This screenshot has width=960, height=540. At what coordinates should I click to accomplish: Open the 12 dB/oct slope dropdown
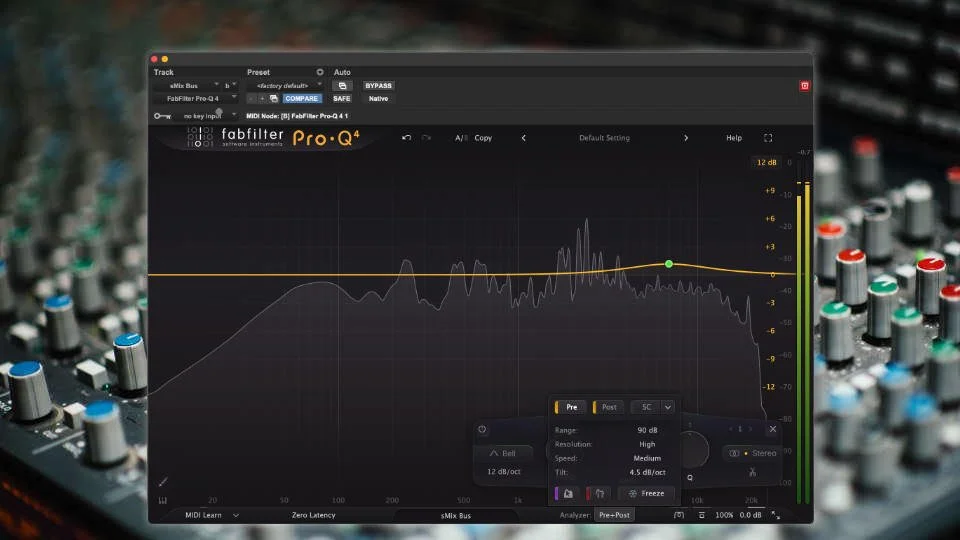(x=503, y=471)
